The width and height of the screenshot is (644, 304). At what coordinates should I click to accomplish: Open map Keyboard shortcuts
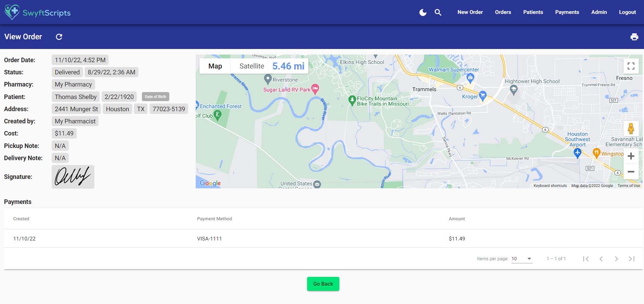[550, 186]
